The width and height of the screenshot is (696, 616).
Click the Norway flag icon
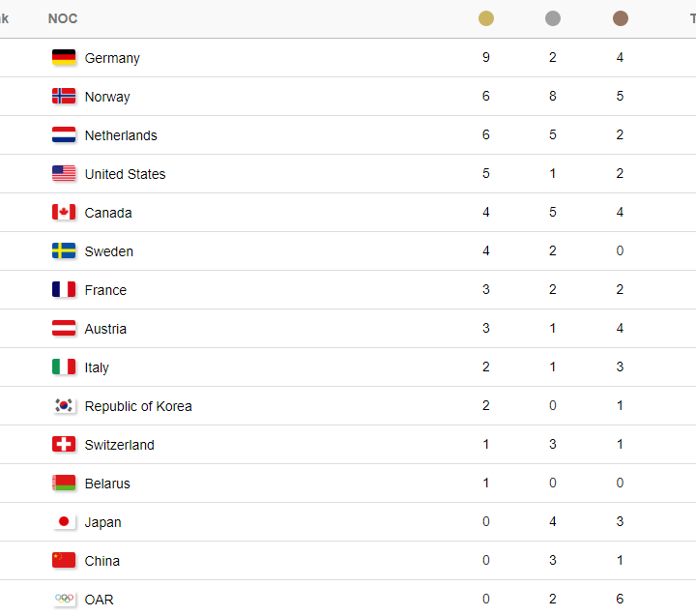click(x=64, y=96)
